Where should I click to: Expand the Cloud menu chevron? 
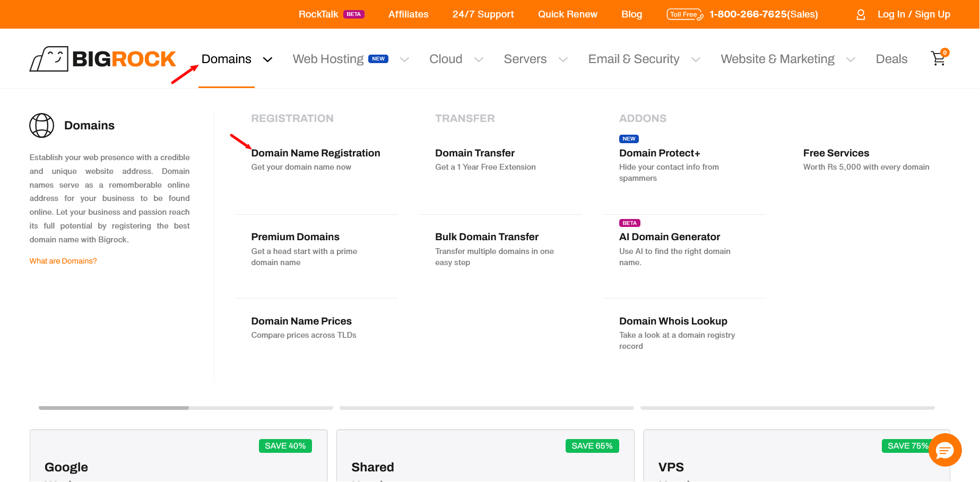[479, 59]
